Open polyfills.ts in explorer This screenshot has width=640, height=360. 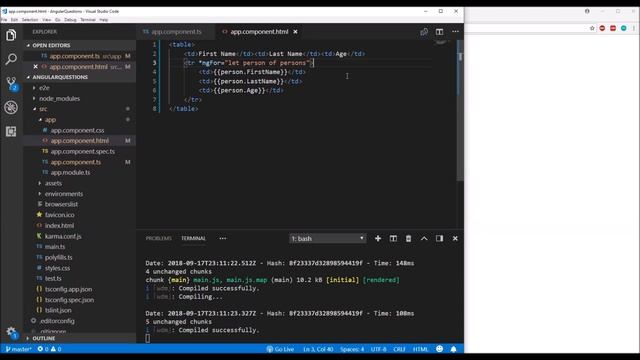pos(58,258)
